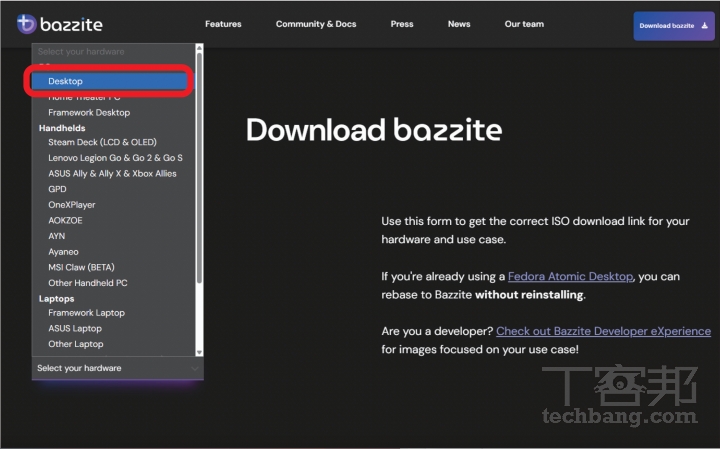The height and width of the screenshot is (449, 720).
Task: Click the Download bazzite button
Action: pyautogui.click(x=674, y=26)
